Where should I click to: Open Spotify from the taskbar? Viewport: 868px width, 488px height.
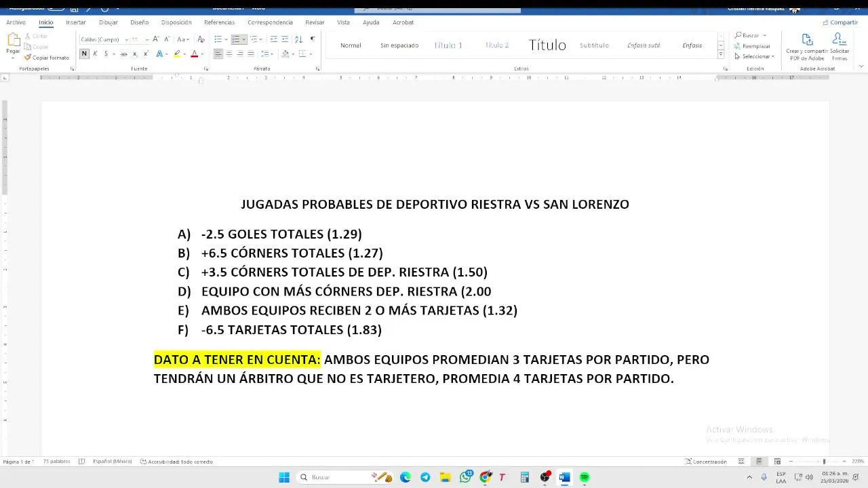[585, 477]
